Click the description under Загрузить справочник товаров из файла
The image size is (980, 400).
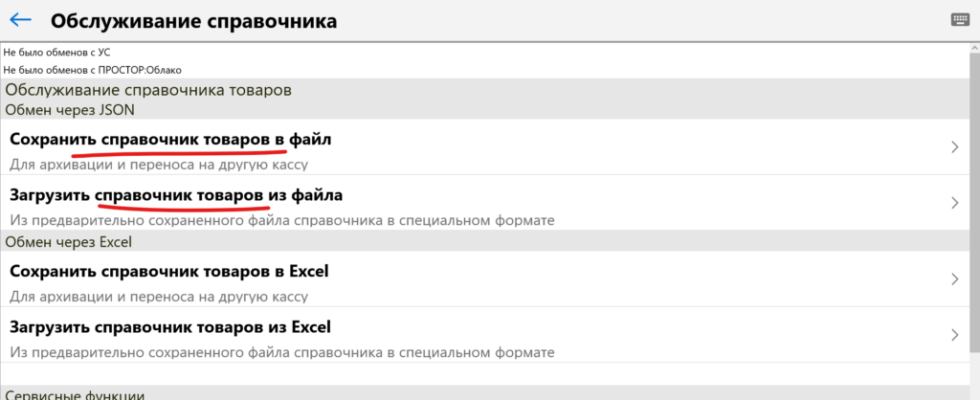[282, 220]
